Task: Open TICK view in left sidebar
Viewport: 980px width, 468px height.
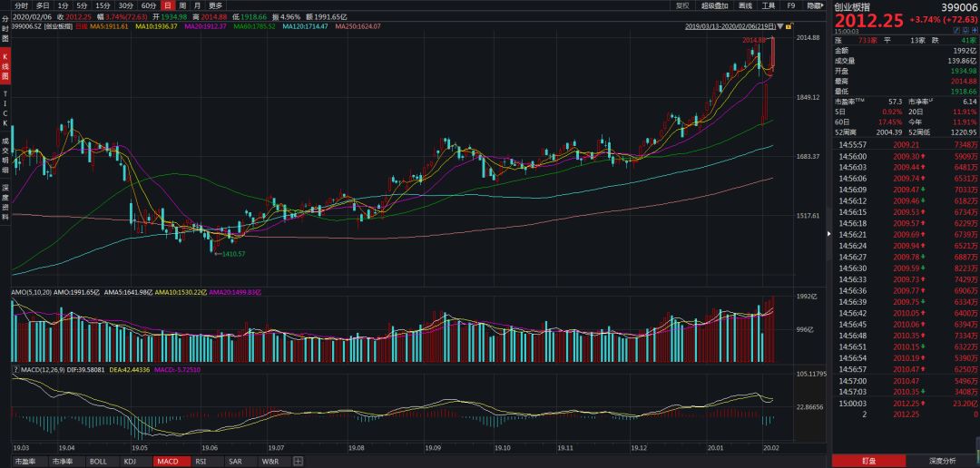Action: point(5,109)
